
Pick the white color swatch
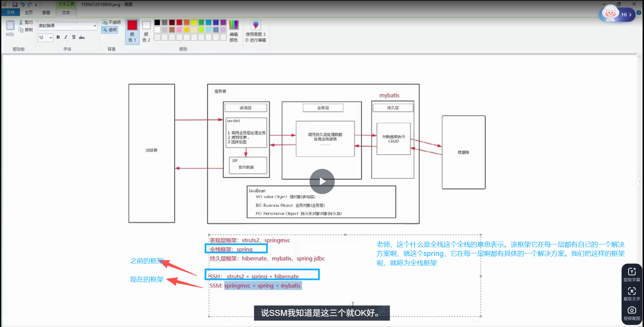[157, 30]
